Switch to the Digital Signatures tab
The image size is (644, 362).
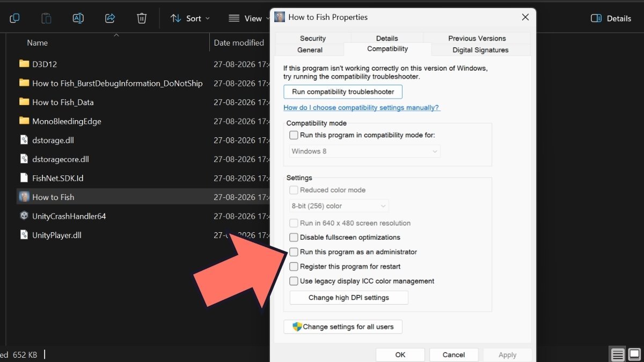pyautogui.click(x=480, y=50)
